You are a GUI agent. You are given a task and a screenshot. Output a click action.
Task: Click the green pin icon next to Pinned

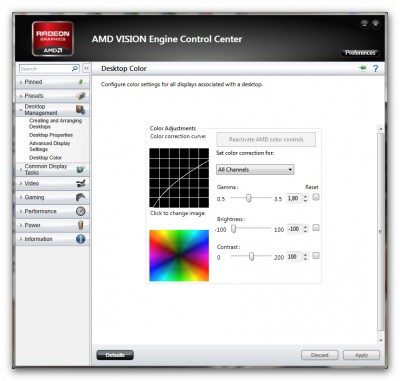click(81, 82)
